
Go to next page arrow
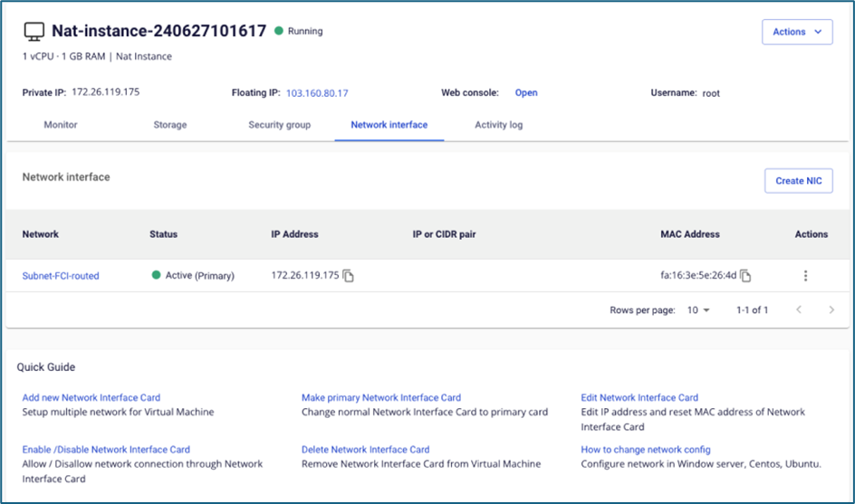tap(831, 310)
